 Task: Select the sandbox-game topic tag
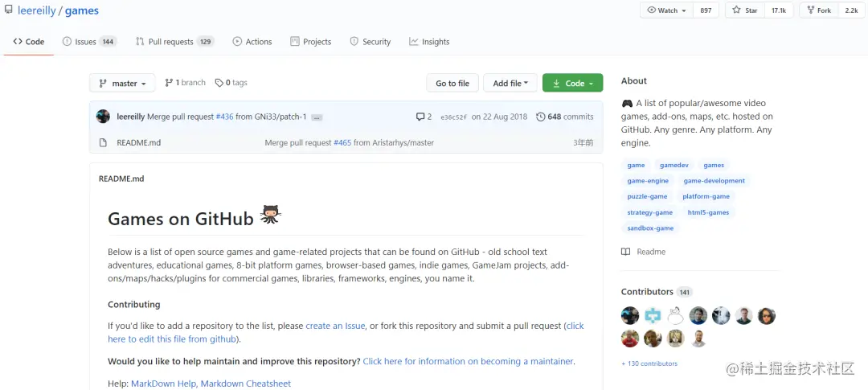[650, 228]
